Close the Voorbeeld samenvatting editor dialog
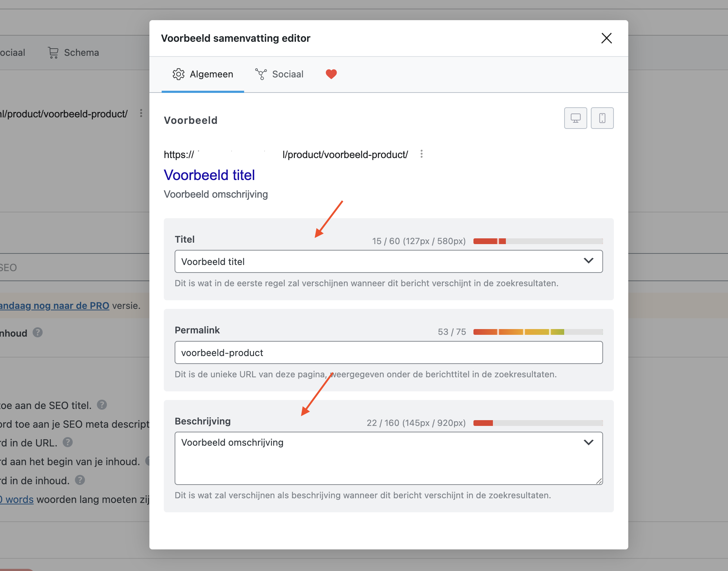 606,38
